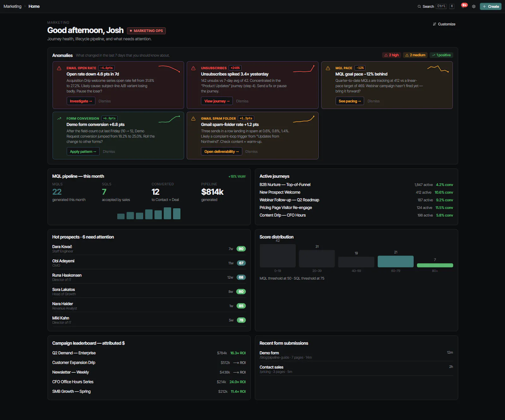The image size is (505, 420).
Task: Click Open deliverability on spam-folder card
Action: coord(221,151)
